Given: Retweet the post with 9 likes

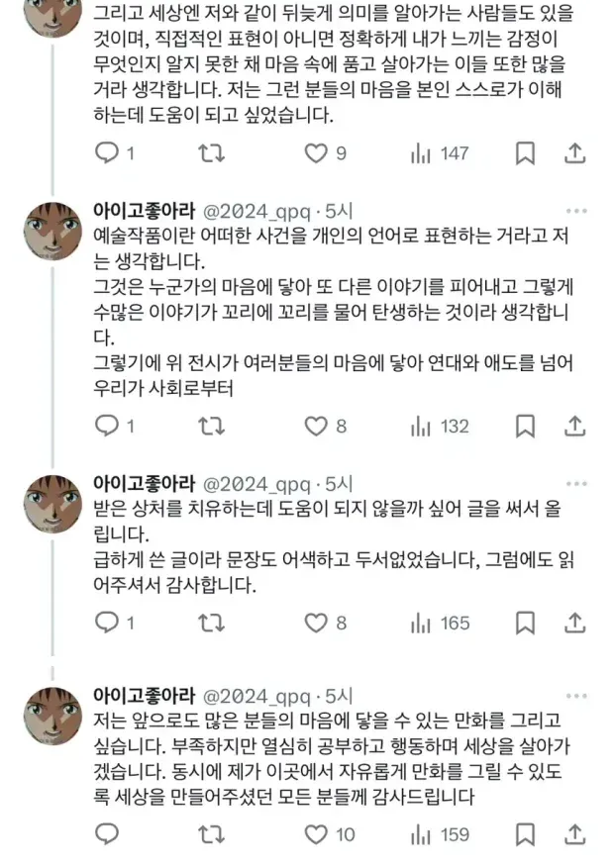Looking at the screenshot, I should [211, 153].
